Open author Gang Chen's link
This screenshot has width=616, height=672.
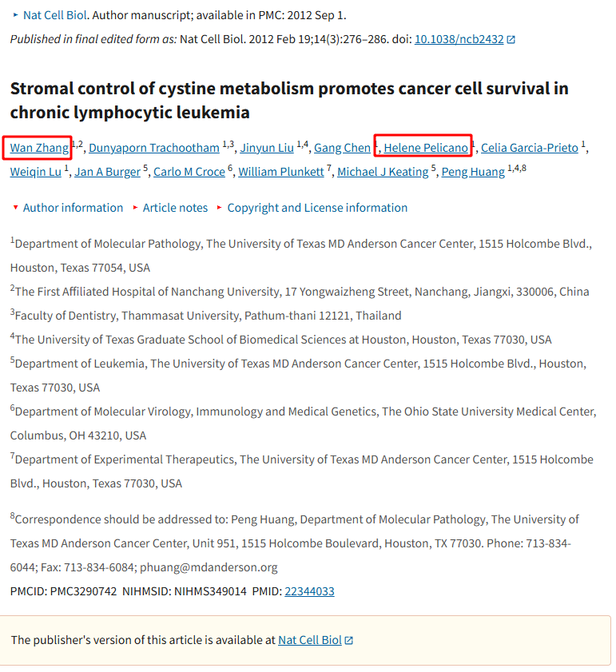pyautogui.click(x=342, y=148)
